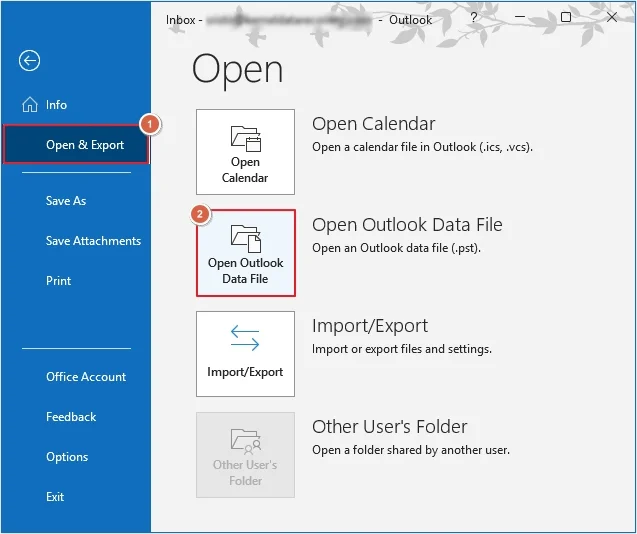Click the Import/Export heading text
Viewport: 637px width, 534px height.
click(x=370, y=326)
